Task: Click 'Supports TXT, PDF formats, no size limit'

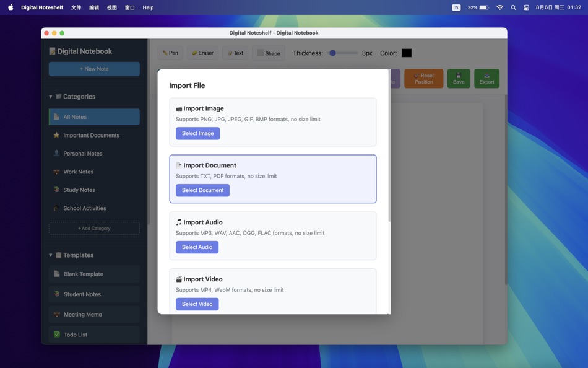Action: click(x=226, y=176)
